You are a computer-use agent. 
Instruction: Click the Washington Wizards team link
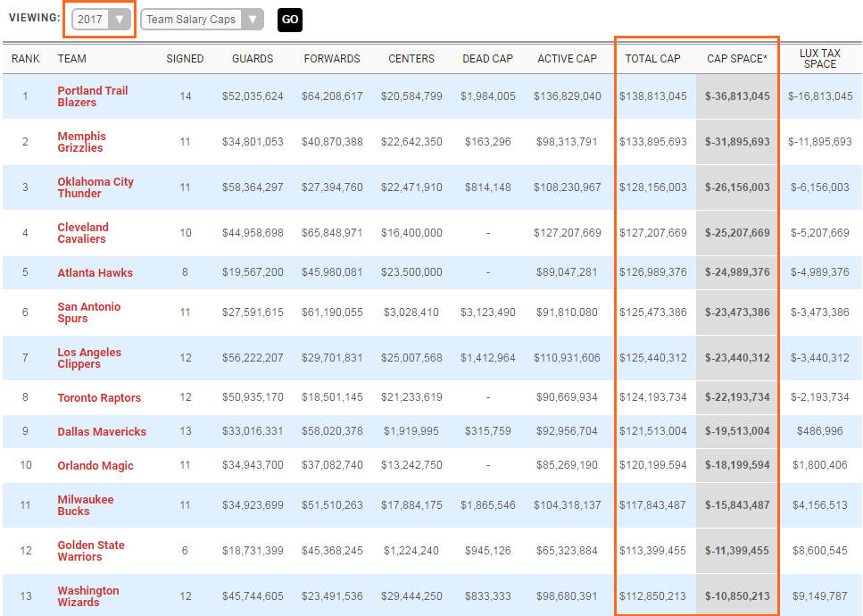87,596
